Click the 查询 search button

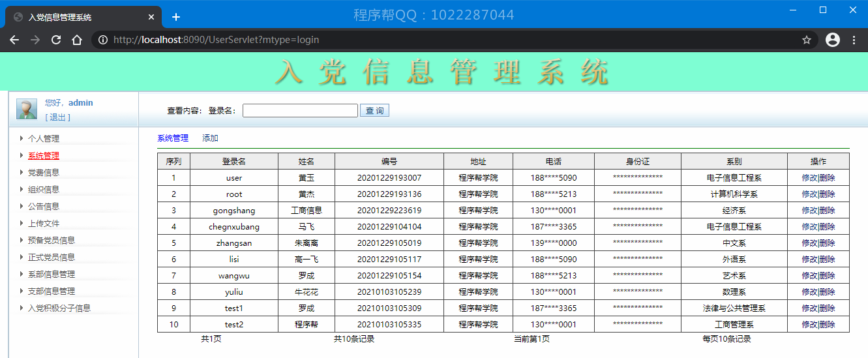coord(374,111)
